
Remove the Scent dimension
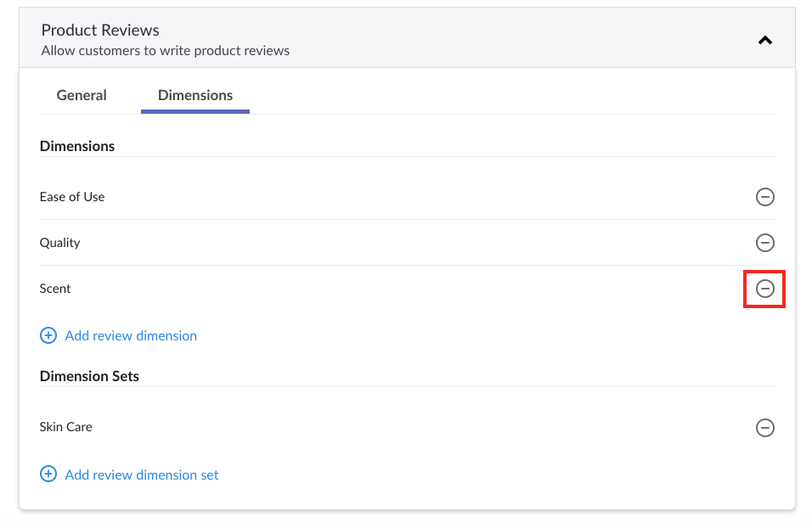pos(765,289)
